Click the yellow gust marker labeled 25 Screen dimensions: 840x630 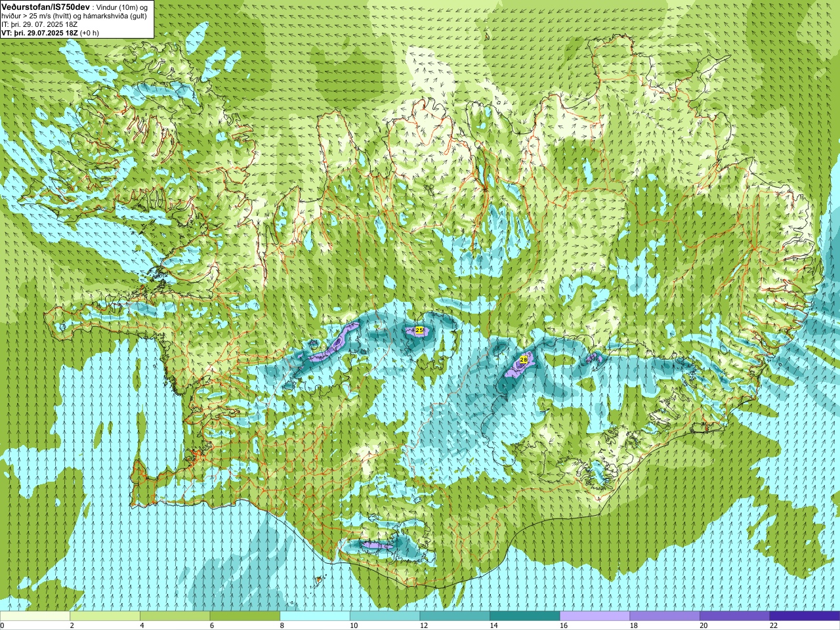pyautogui.click(x=419, y=330)
